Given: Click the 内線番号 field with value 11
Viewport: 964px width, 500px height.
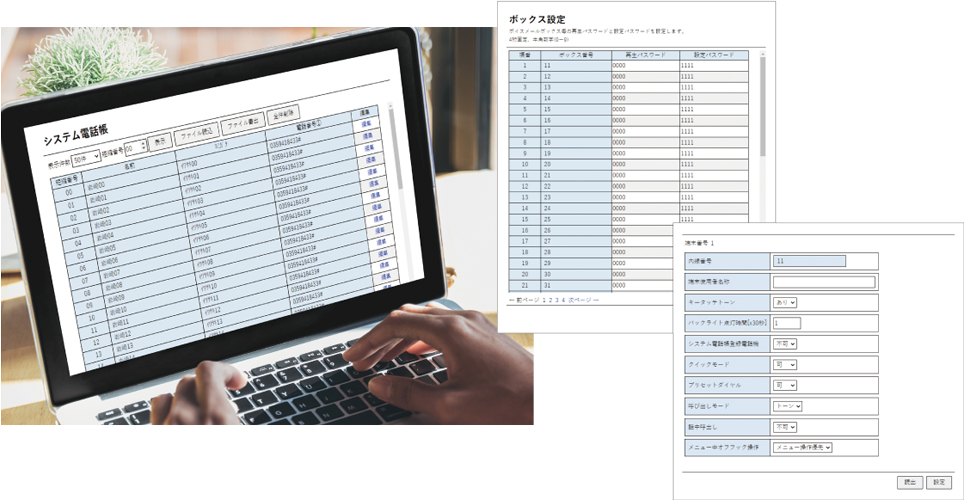Looking at the screenshot, I should point(809,261).
